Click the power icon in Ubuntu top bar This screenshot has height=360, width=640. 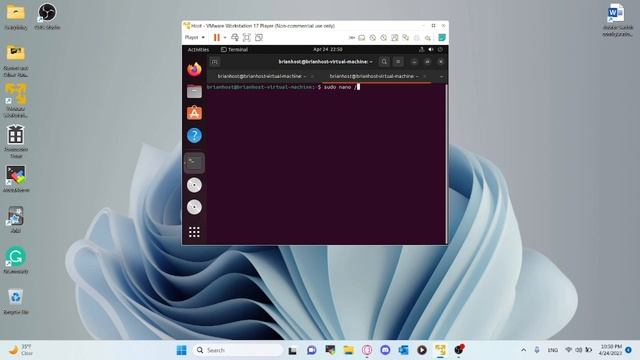tap(440, 49)
